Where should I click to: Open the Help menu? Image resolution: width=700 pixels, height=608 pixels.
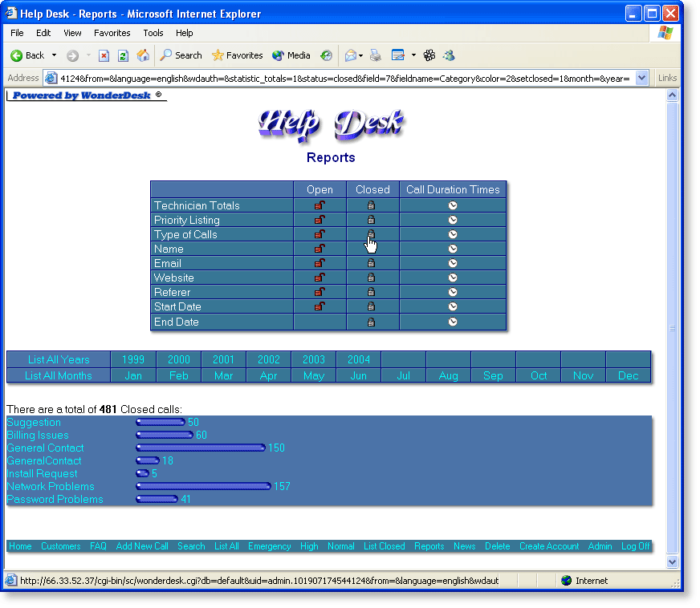coord(184,33)
